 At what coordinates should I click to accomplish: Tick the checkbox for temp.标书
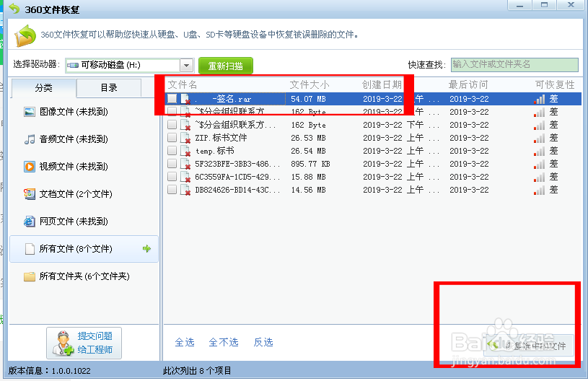point(172,150)
